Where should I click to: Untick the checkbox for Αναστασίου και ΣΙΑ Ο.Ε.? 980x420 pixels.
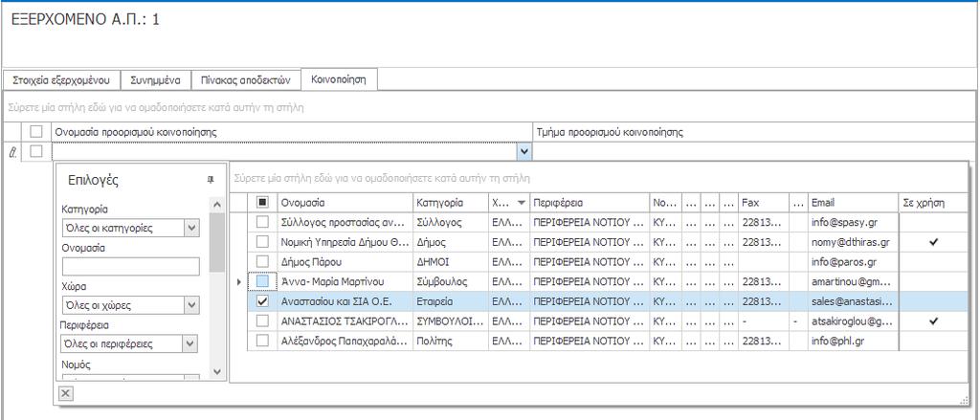(262, 301)
